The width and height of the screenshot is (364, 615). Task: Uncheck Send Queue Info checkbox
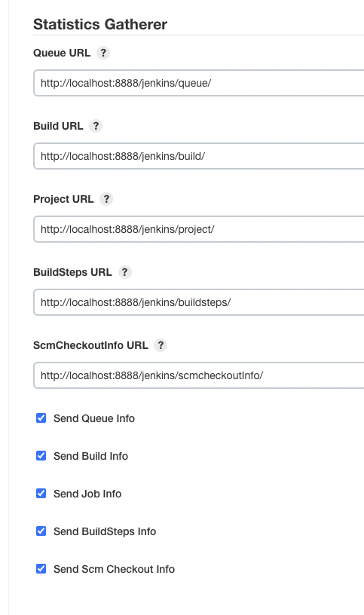tap(41, 418)
